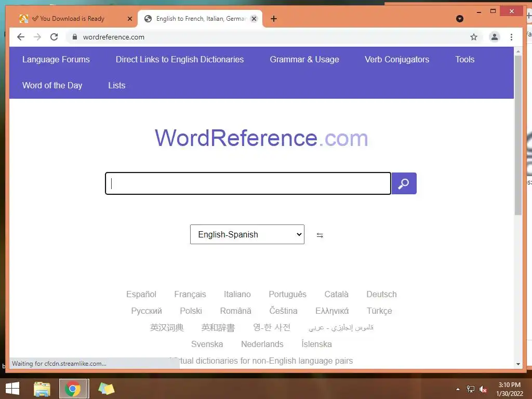
Task: Focus the word search input field
Action: (248, 183)
